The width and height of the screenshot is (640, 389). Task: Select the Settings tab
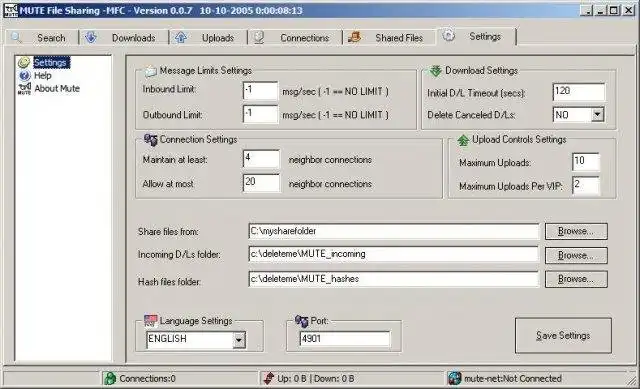[x=476, y=36]
